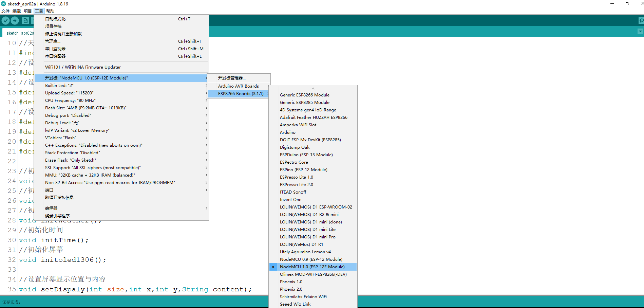Expand lwIP Variant submenu
The image size is (644, 308).
coord(121,130)
